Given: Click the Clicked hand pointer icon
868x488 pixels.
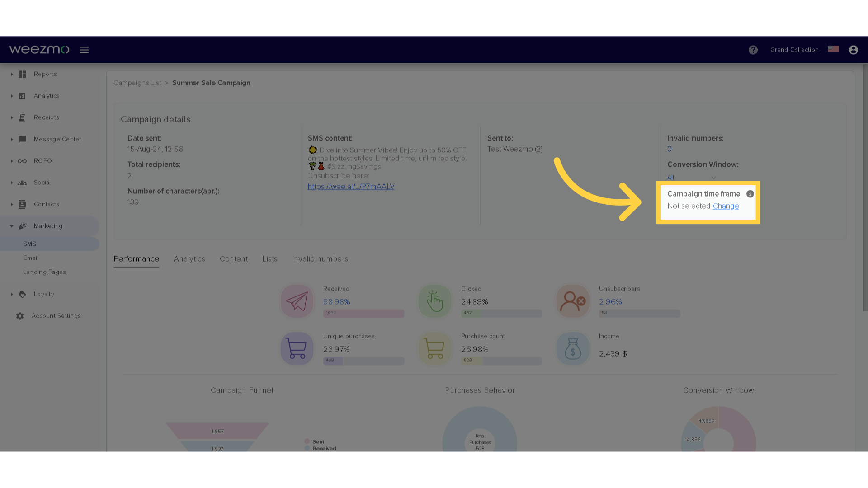Looking at the screenshot, I should tap(435, 301).
